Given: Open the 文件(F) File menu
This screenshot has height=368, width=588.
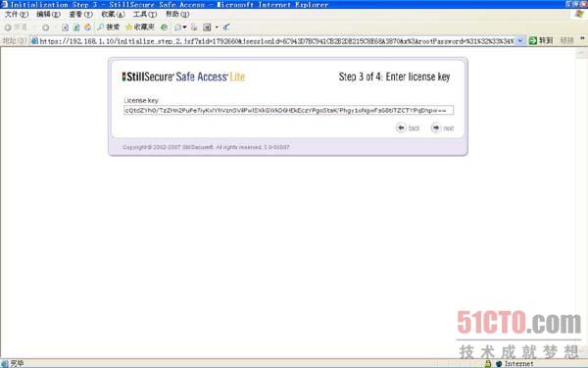Looking at the screenshot, I should pos(16,15).
